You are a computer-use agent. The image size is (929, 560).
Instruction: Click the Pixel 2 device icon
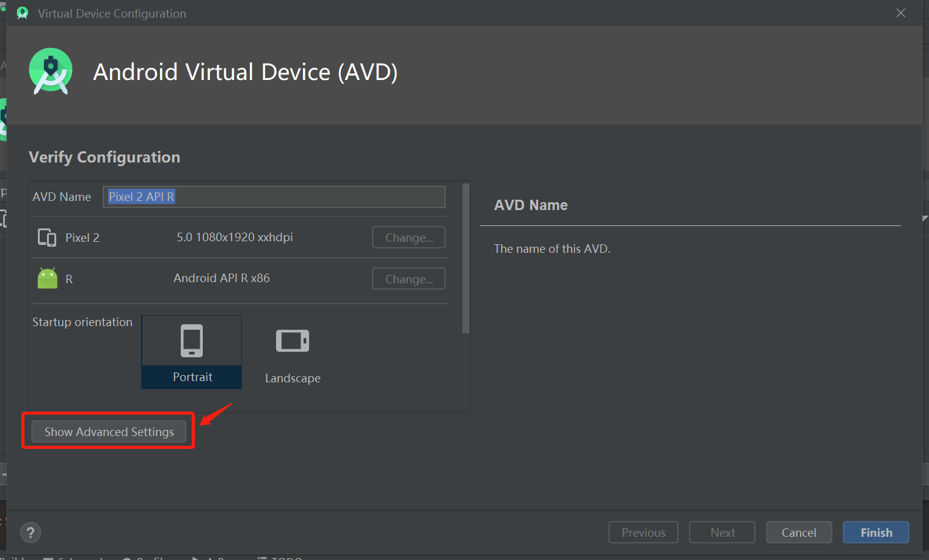(x=47, y=237)
